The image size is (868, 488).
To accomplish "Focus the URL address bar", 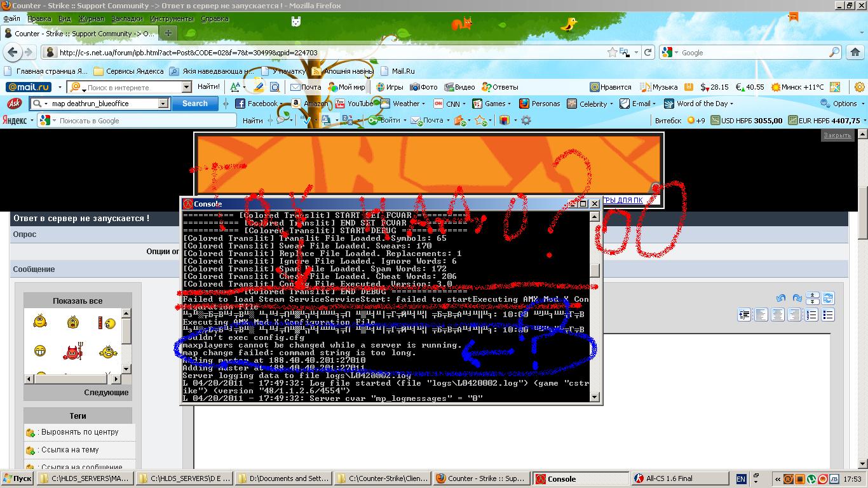I will click(324, 53).
